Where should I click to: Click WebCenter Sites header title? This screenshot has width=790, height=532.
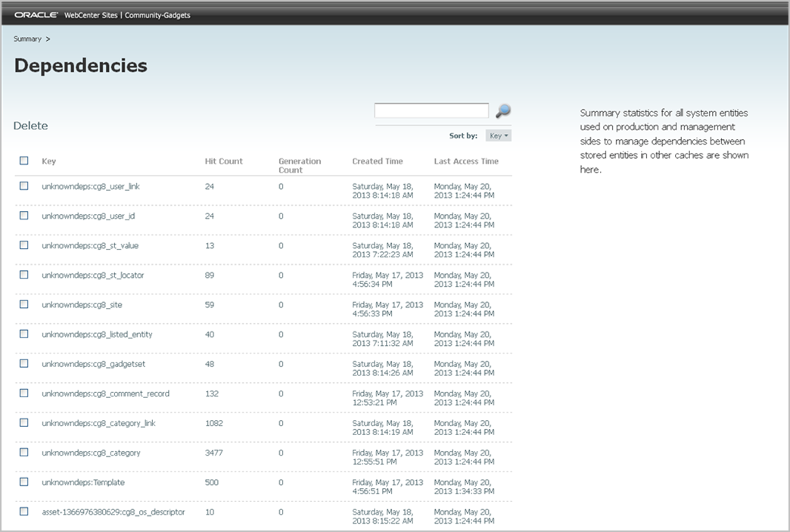coord(91,15)
